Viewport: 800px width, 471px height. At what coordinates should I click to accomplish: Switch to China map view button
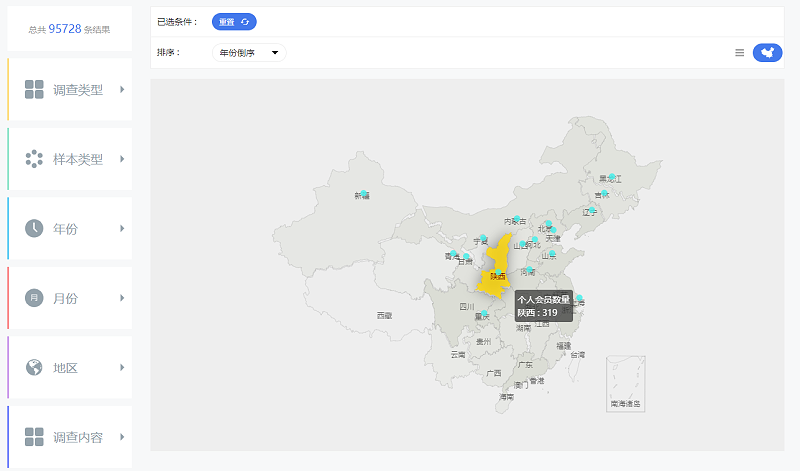point(767,53)
